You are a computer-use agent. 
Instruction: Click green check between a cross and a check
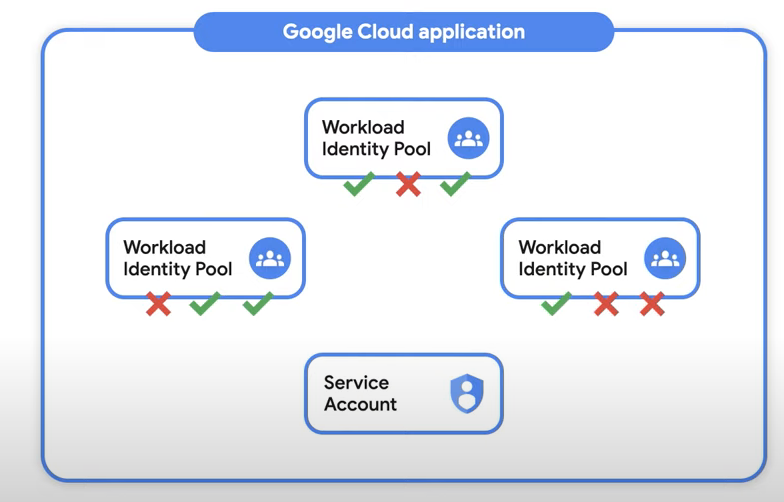tap(205, 304)
